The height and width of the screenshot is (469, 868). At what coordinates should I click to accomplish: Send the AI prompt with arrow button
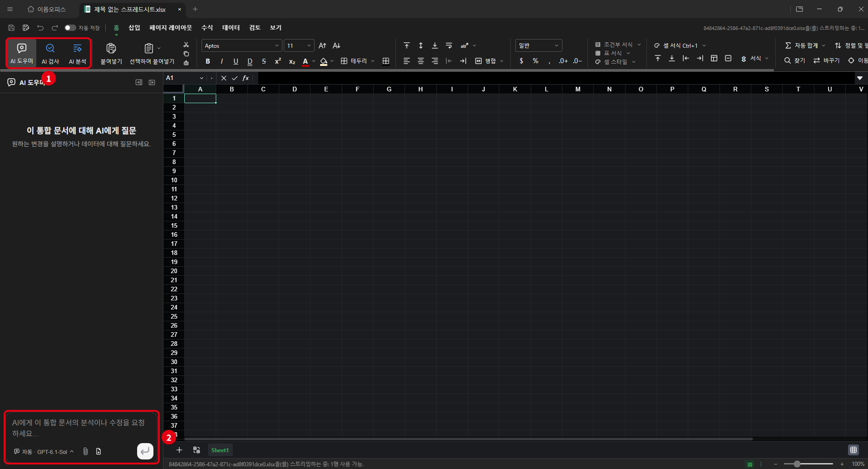tap(145, 451)
